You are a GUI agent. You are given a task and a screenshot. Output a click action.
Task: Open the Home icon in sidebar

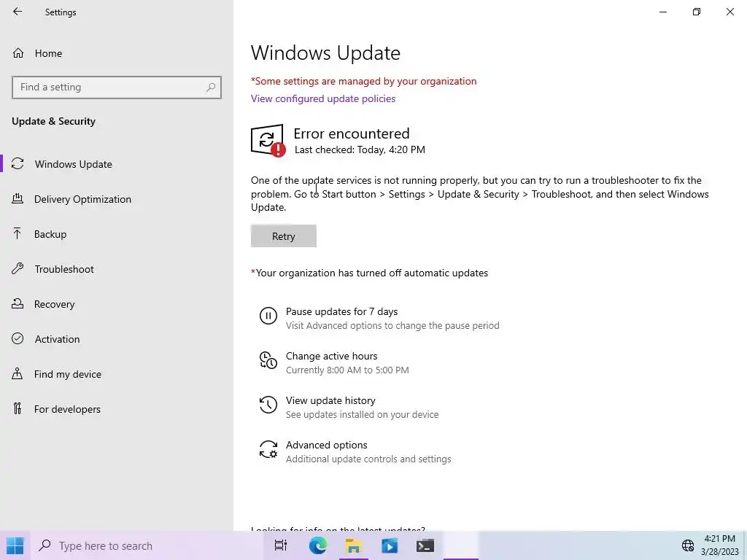(x=18, y=52)
